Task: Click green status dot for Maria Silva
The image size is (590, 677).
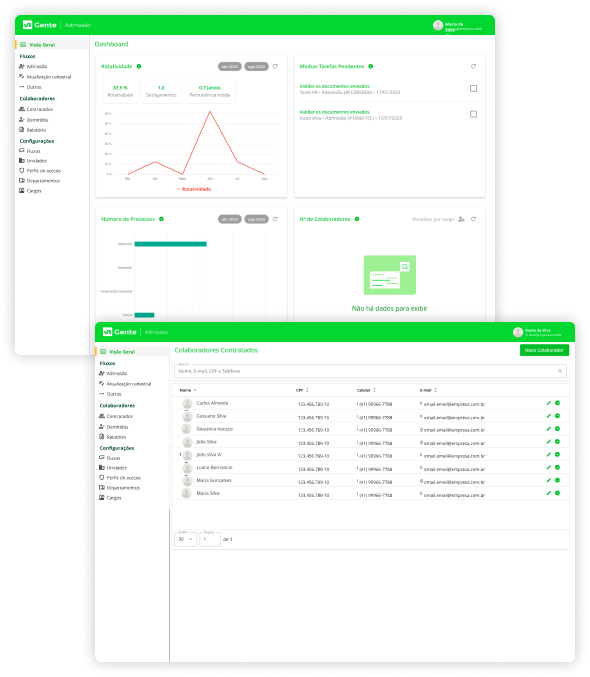Action: click(x=558, y=493)
